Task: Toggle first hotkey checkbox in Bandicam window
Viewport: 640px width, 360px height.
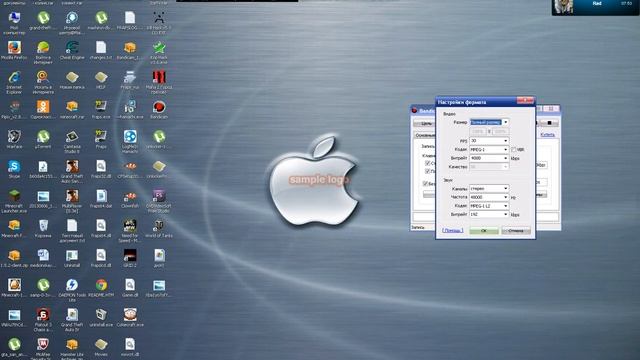Action: 427,163
